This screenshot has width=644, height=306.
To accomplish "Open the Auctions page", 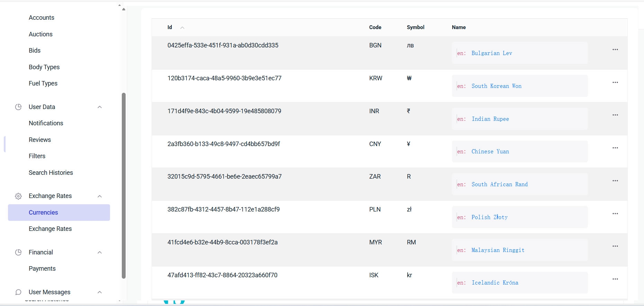I will [x=40, y=34].
